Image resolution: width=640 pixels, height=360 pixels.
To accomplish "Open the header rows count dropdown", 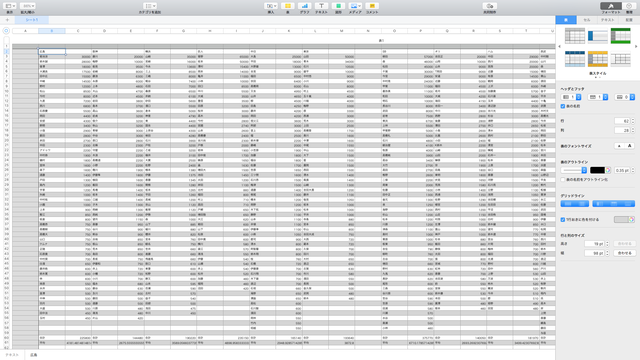I will (598, 97).
